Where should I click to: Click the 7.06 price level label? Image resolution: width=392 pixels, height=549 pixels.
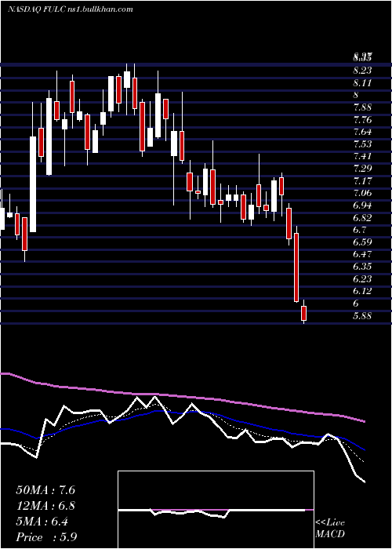362,193
